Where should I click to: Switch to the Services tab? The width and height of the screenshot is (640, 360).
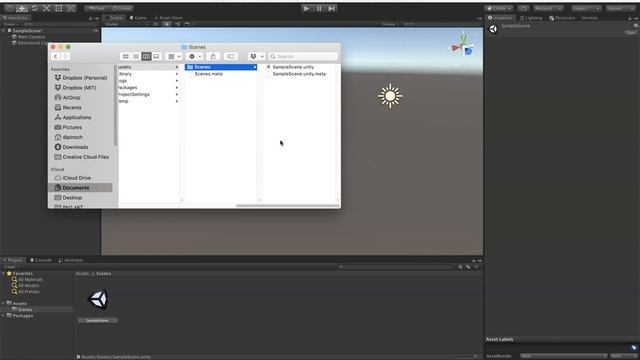click(589, 18)
